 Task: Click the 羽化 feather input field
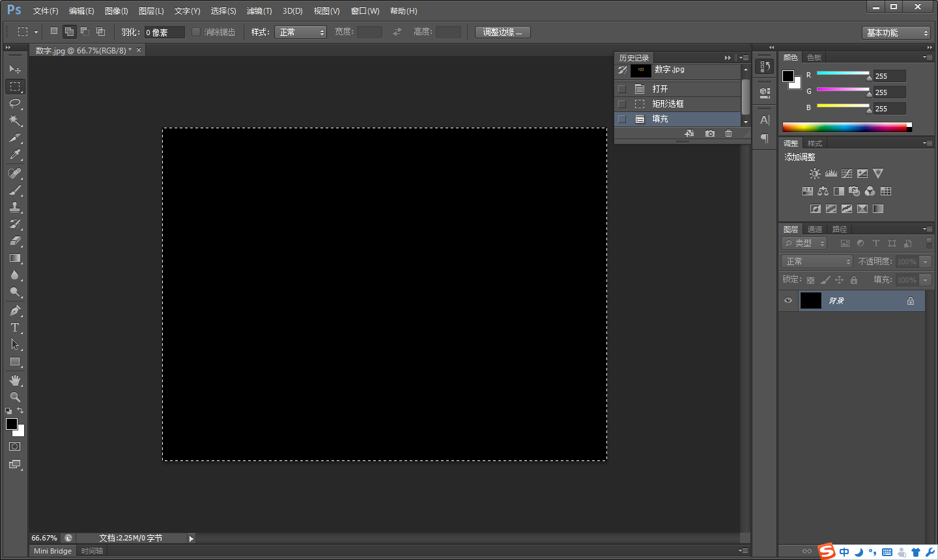(x=164, y=32)
